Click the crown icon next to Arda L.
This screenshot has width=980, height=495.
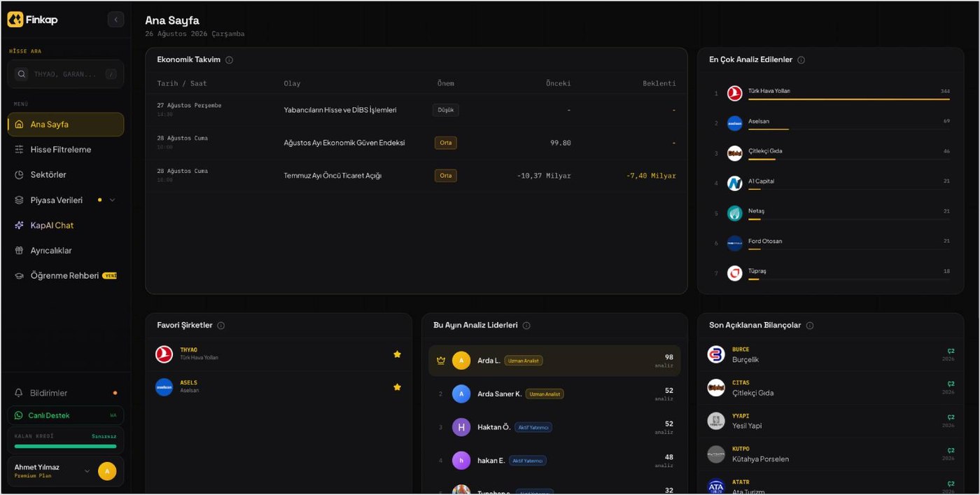440,361
